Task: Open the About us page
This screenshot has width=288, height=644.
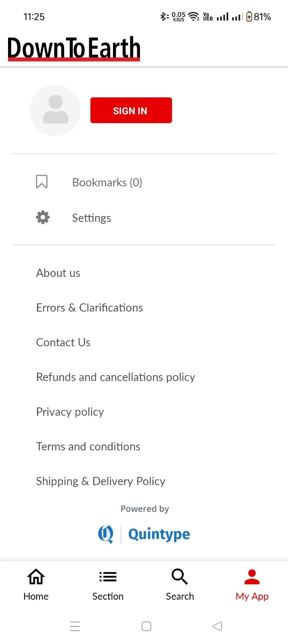Action: click(58, 273)
